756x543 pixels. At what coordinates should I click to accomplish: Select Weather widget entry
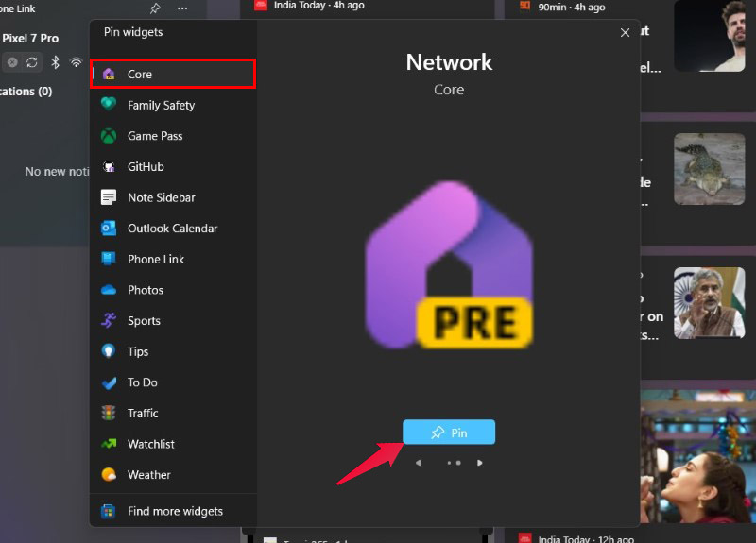pos(173,475)
